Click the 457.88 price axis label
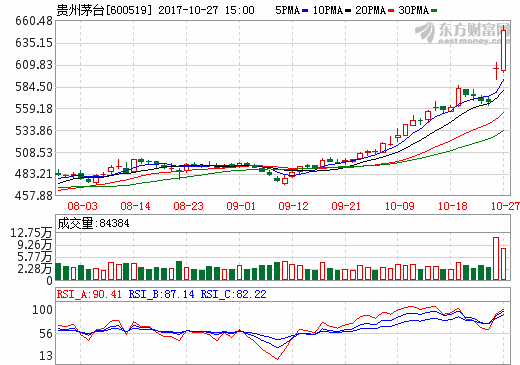 (34, 195)
